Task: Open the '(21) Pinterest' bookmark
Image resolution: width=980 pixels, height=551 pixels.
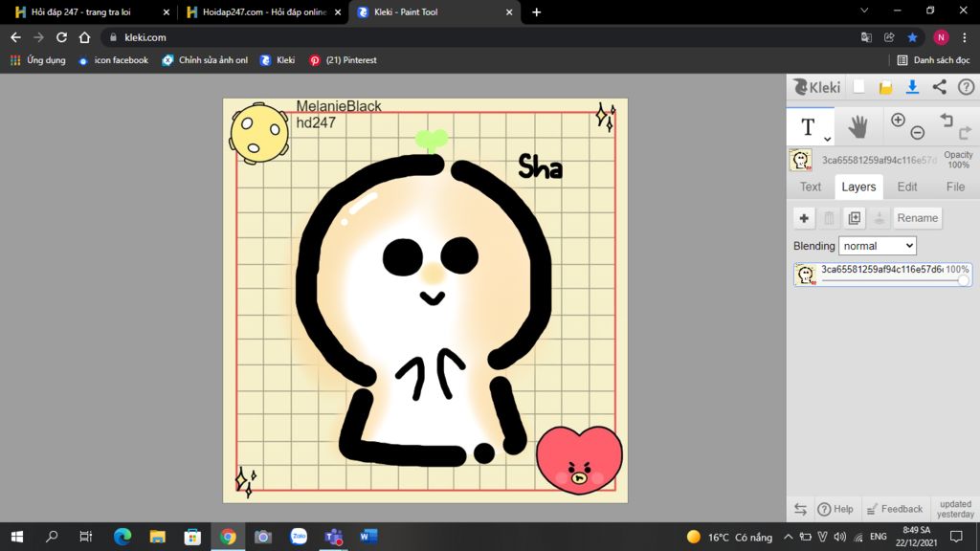Action: (344, 60)
